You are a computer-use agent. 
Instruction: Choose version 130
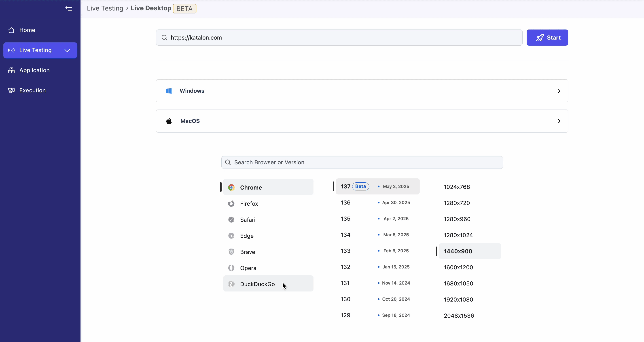click(378, 299)
